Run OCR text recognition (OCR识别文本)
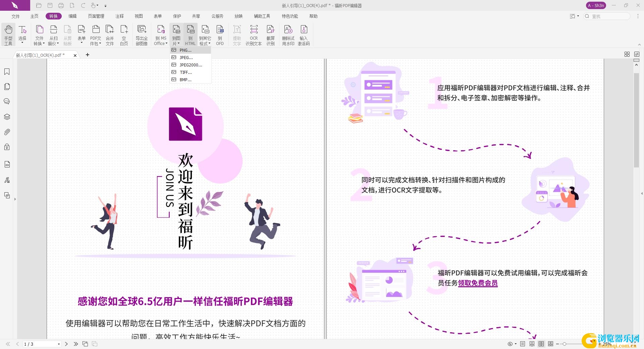The width and height of the screenshot is (644, 349). [x=254, y=35]
